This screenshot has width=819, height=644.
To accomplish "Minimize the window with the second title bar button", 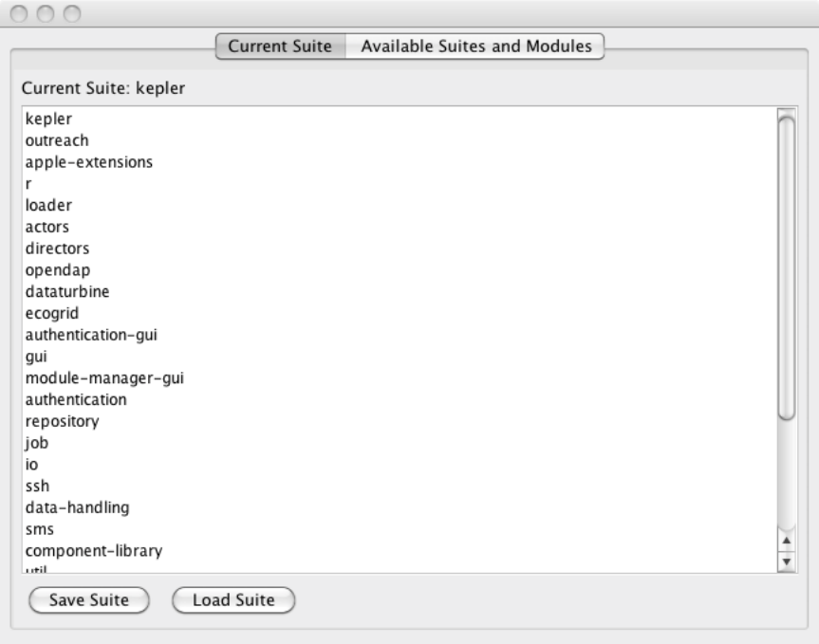I will coord(46,13).
